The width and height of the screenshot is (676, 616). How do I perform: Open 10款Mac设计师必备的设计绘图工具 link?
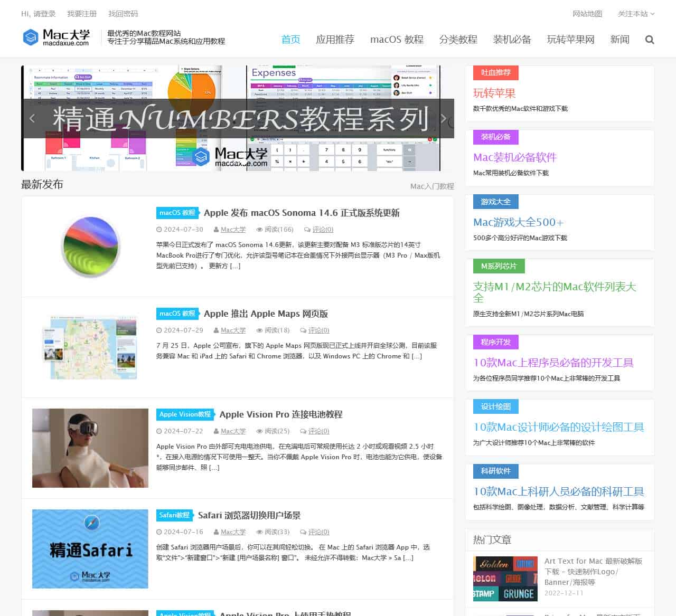[x=559, y=427]
